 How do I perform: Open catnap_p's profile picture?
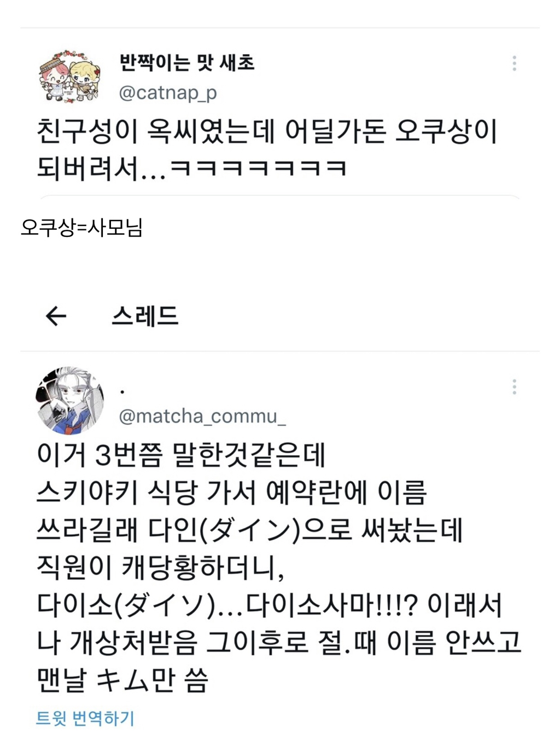pyautogui.click(x=69, y=76)
